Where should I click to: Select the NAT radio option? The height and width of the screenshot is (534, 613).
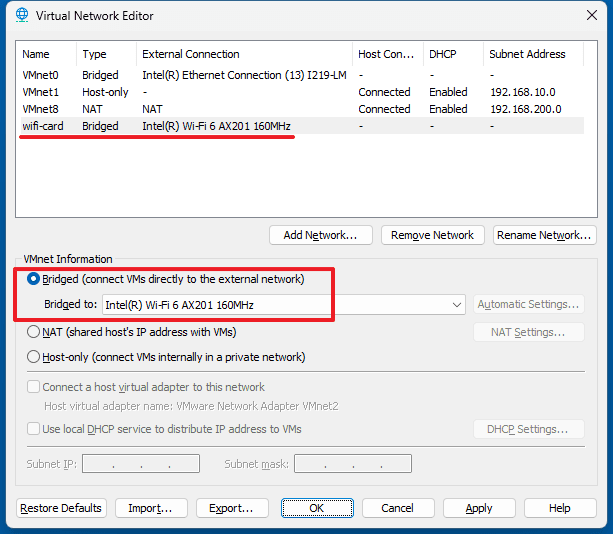pos(34,332)
